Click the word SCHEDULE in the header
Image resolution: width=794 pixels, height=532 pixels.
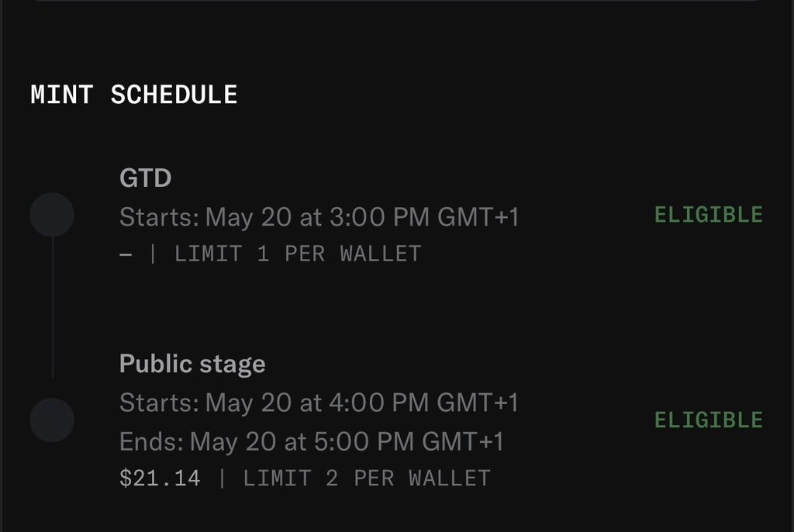click(174, 95)
